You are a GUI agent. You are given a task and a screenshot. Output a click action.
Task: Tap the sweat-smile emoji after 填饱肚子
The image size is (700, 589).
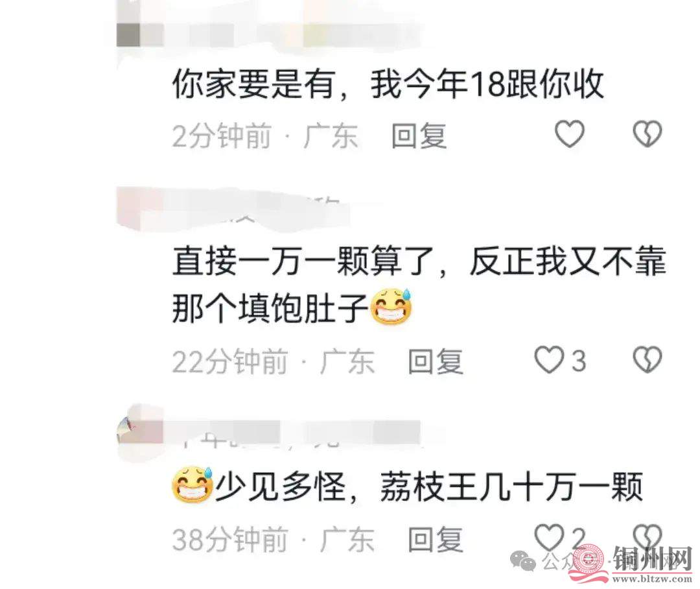pos(392,306)
